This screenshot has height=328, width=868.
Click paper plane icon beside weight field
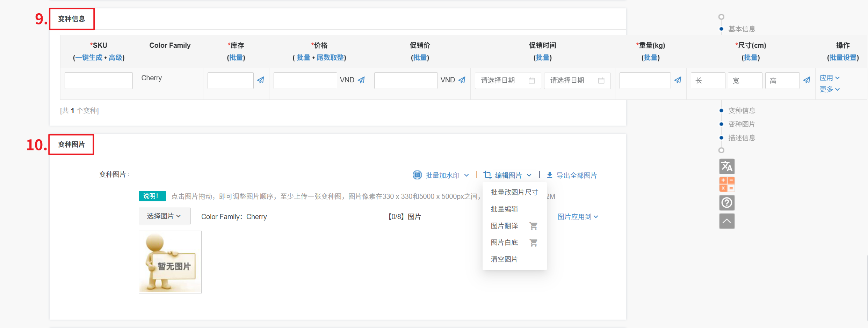678,80
